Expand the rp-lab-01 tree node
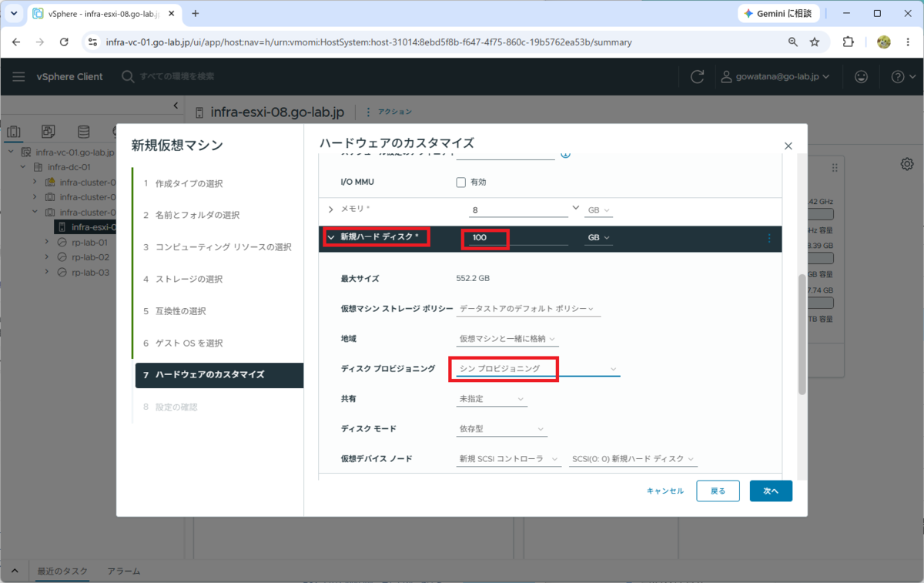 [x=47, y=243]
